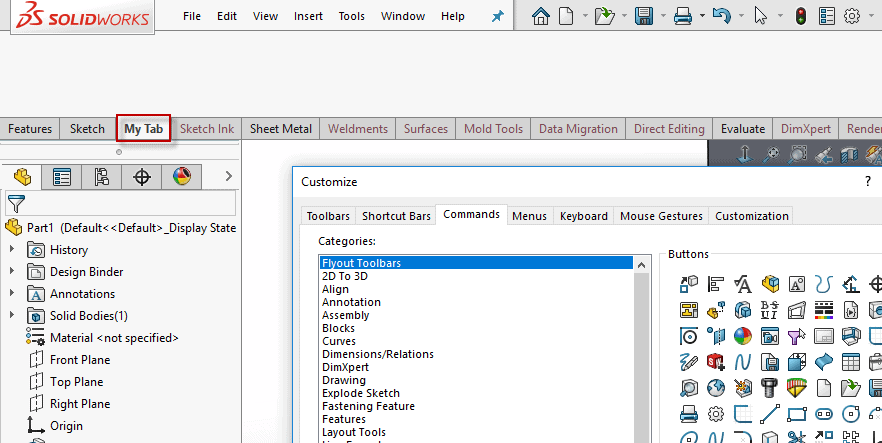Screen dimensions: 882x443
Task: Select Dimensions/Relations in Categories list
Action: coord(377,354)
